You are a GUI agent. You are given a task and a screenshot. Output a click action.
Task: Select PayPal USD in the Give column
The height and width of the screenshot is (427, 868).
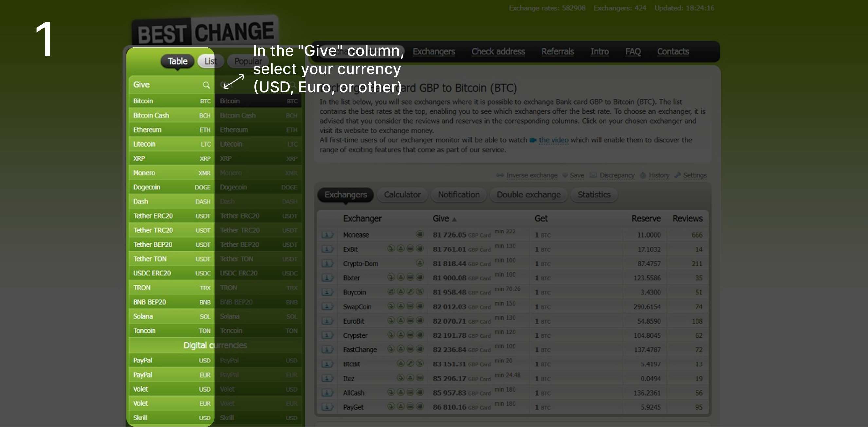(172, 361)
